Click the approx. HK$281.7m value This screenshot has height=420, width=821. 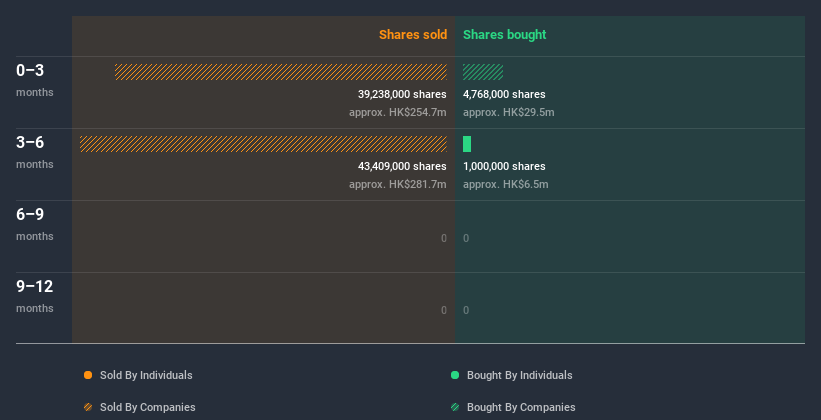(398, 184)
